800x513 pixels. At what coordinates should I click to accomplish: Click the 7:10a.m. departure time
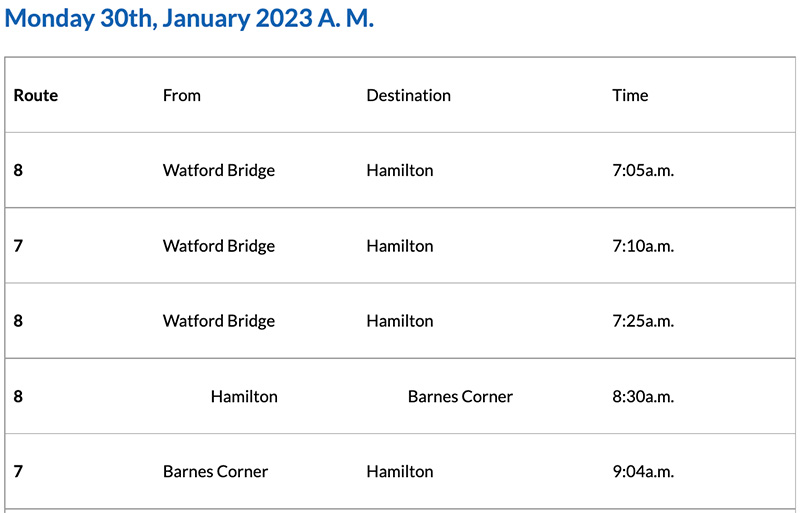pos(643,246)
